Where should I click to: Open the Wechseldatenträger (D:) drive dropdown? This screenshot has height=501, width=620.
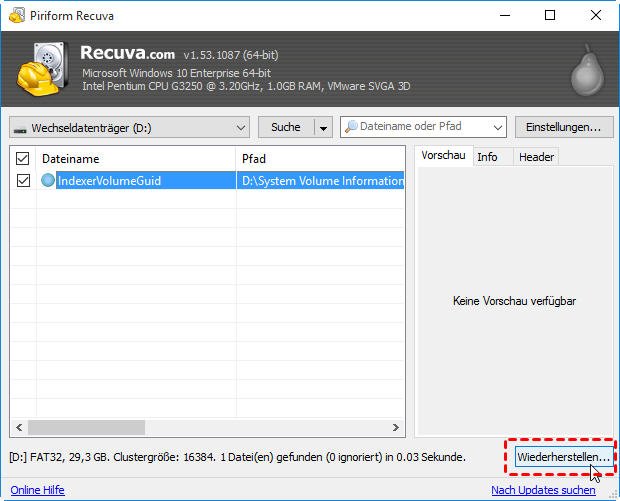[129, 127]
